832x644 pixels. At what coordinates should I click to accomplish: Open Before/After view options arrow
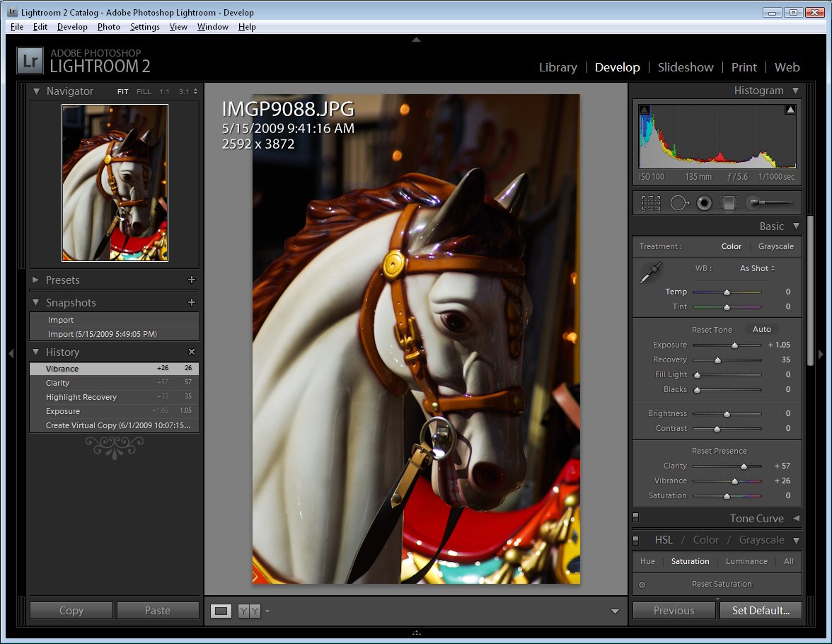pyautogui.click(x=267, y=611)
